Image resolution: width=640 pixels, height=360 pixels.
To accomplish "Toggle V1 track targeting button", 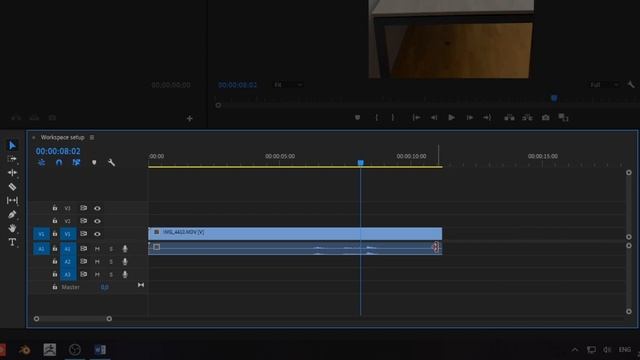I will click(x=68, y=234).
